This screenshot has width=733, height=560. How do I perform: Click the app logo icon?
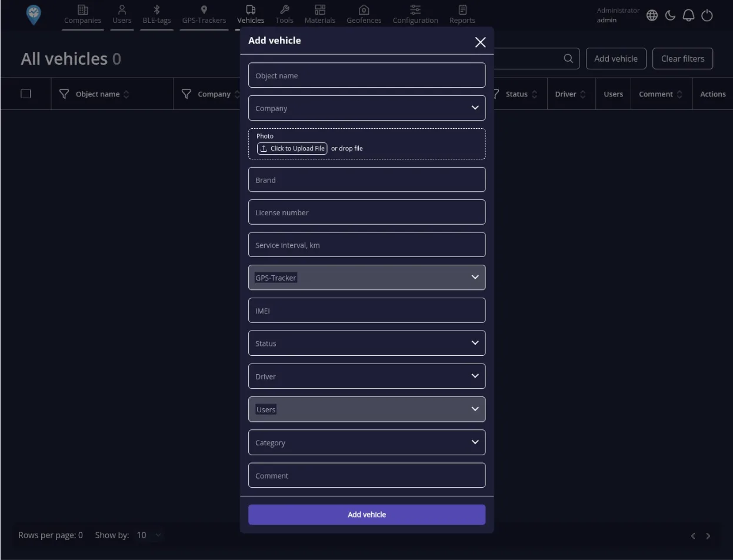[34, 15]
